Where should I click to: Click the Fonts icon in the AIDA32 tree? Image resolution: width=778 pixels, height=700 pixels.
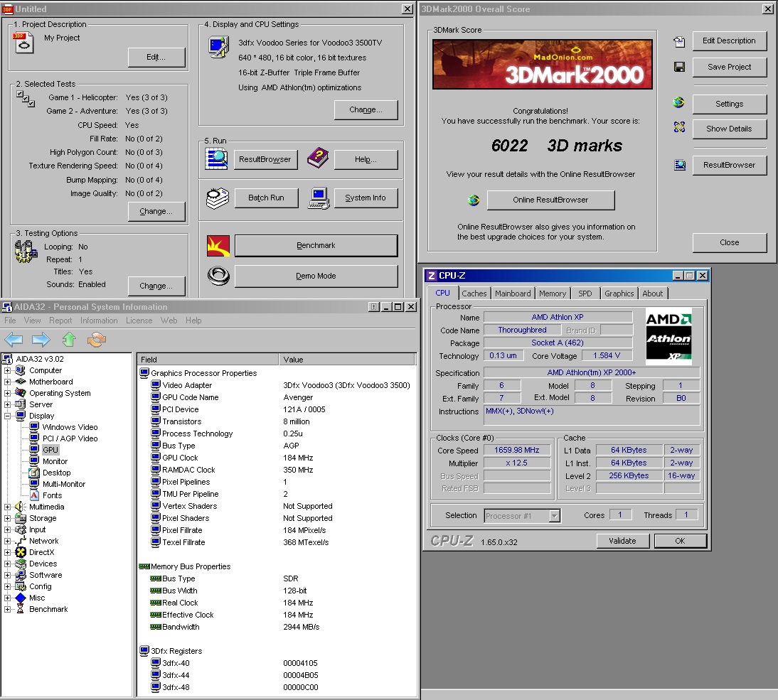[x=34, y=495]
